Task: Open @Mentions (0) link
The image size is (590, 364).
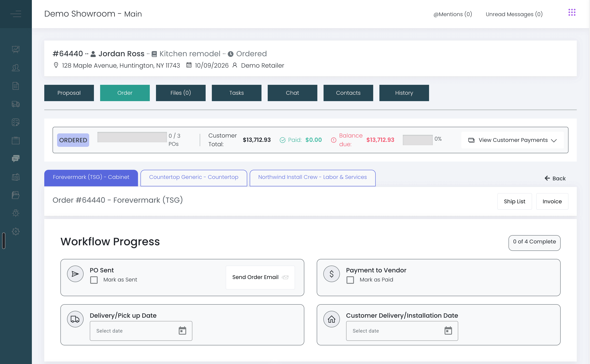Action: [452, 14]
